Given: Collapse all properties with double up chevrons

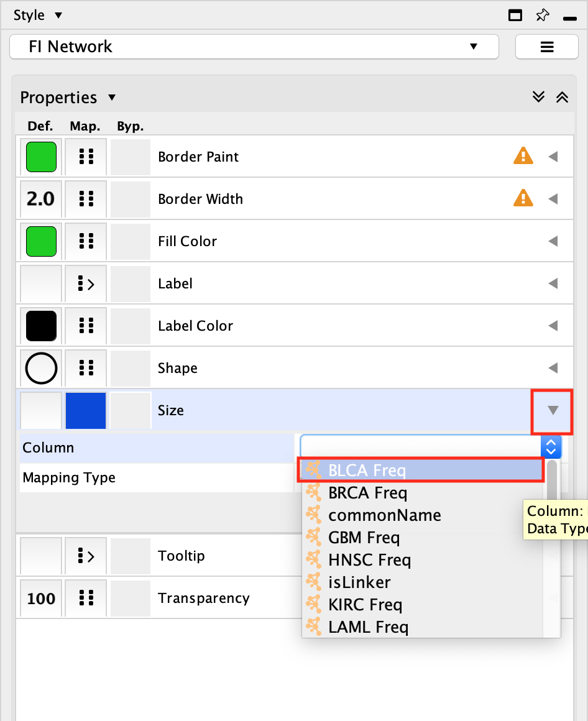Looking at the screenshot, I should pos(562,98).
